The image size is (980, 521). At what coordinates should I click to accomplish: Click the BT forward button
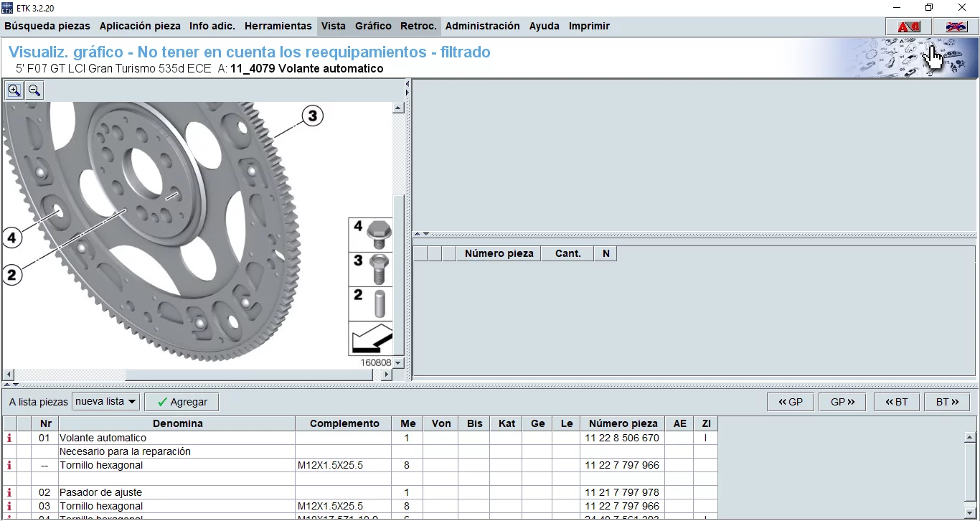(x=947, y=401)
